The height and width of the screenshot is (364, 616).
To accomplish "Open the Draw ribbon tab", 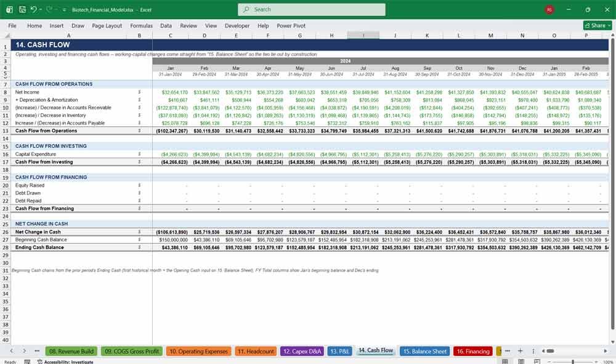I will click(x=78, y=25).
